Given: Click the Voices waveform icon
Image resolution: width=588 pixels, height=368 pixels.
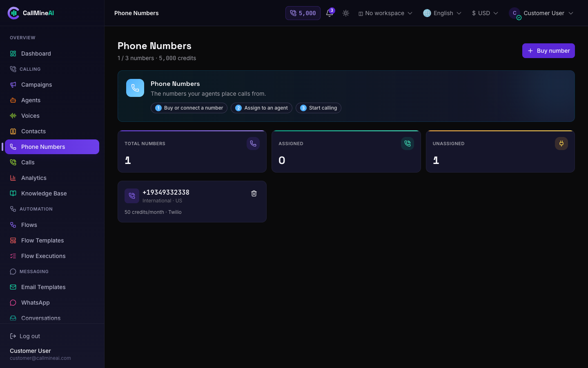Looking at the screenshot, I should tap(13, 116).
